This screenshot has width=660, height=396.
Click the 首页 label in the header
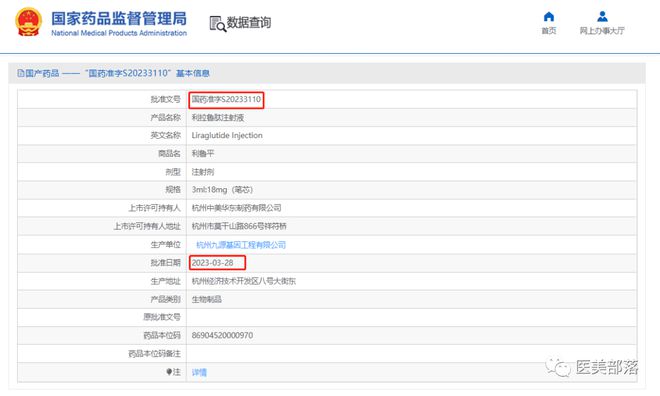[548, 31]
